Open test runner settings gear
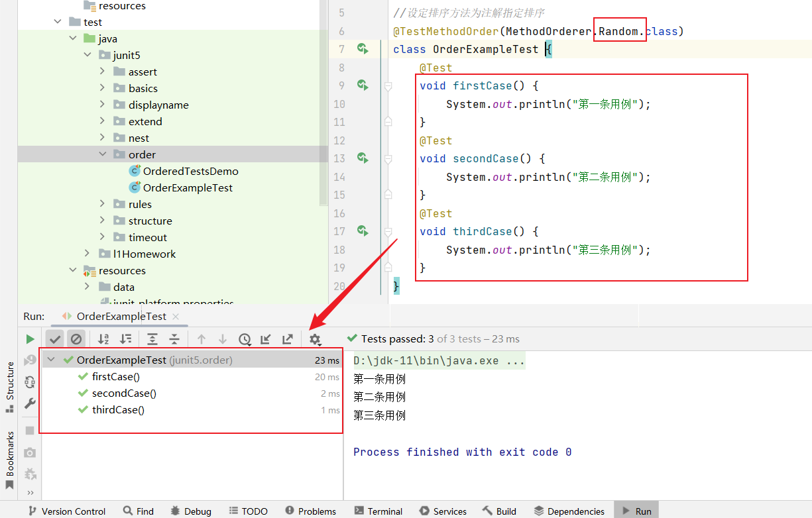The image size is (812, 518). [315, 339]
